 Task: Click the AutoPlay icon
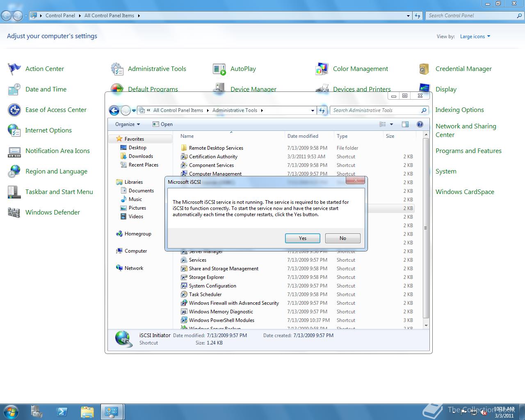[x=219, y=69]
